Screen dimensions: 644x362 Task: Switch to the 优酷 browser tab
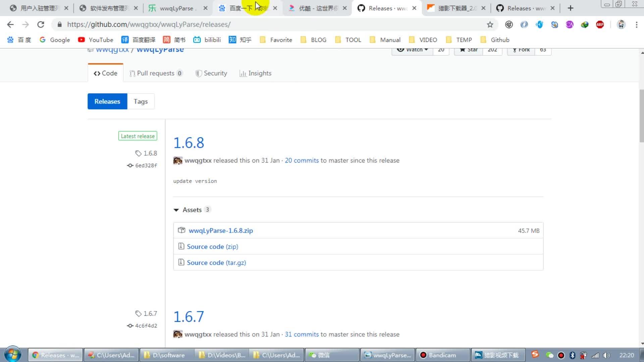[317, 8]
